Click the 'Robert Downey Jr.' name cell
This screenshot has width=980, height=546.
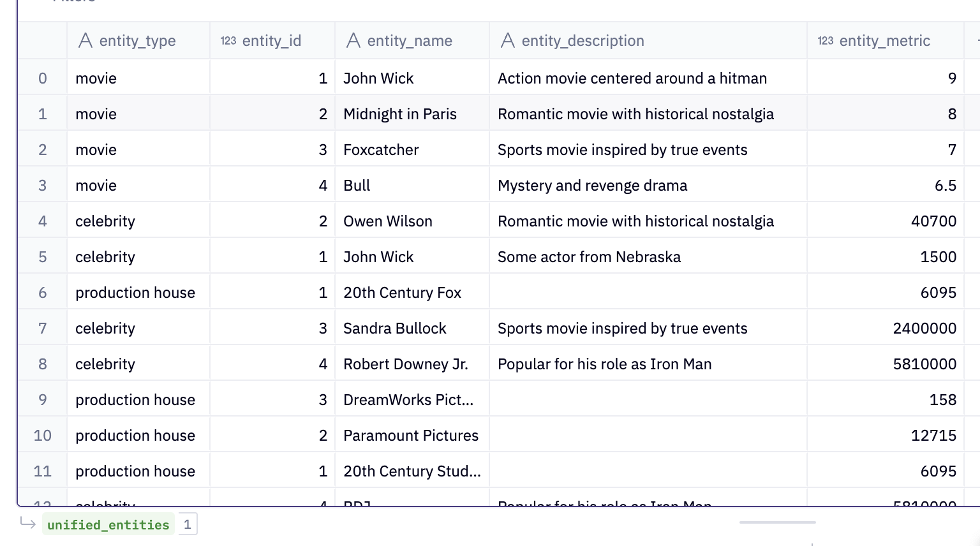(412, 364)
